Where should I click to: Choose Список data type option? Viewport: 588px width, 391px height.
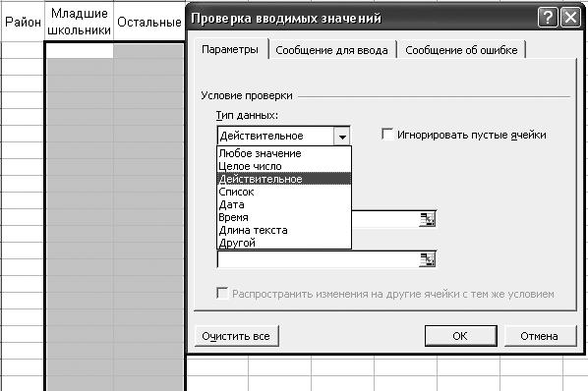click(284, 192)
